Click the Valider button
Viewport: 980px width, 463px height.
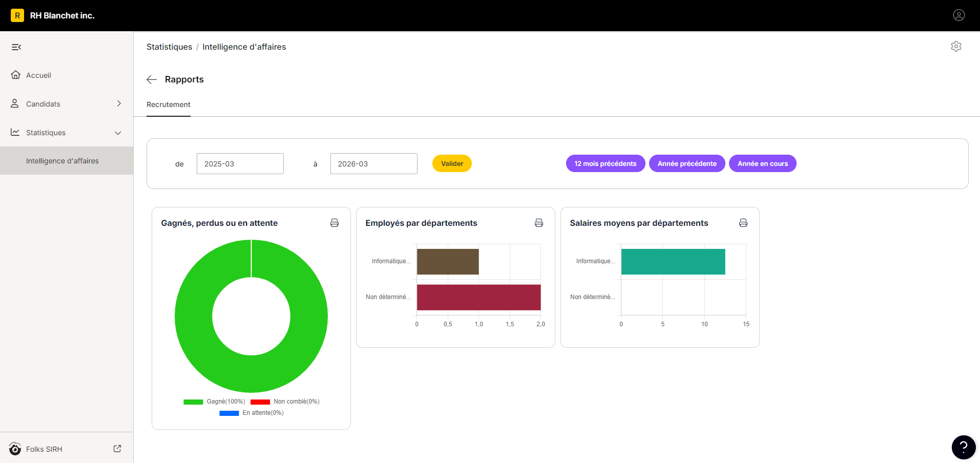pyautogui.click(x=452, y=163)
